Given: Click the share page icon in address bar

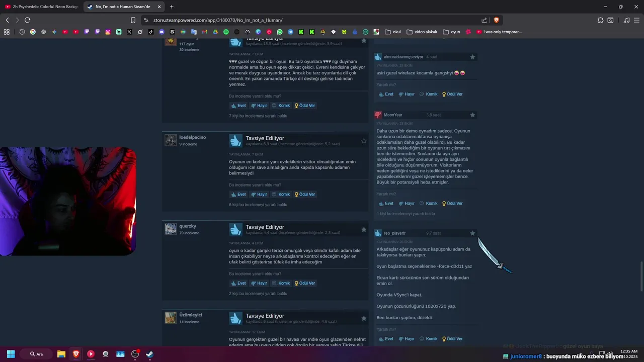Looking at the screenshot, I should [484, 20].
